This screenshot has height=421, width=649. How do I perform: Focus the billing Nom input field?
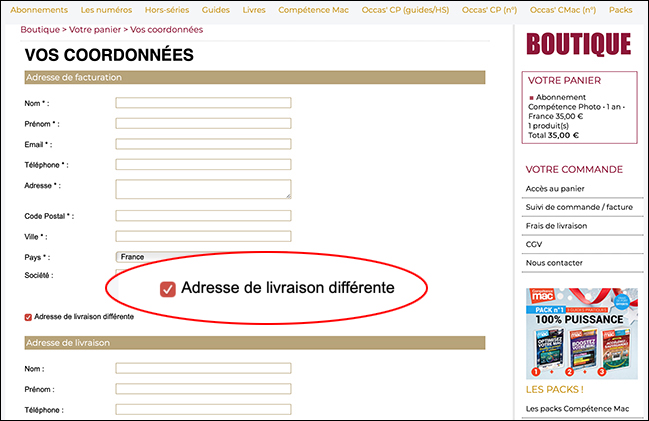203,103
